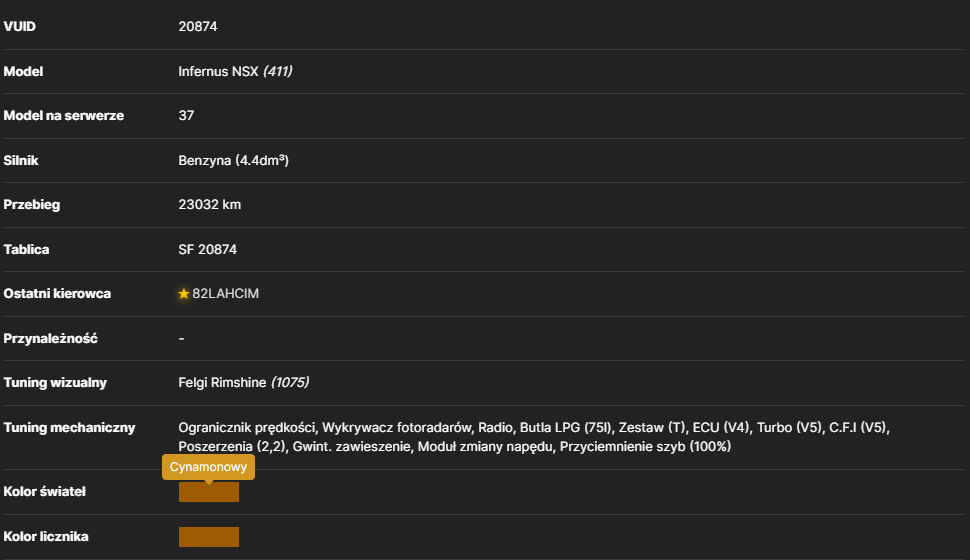Viewport: 970px width, 560px height.
Task: Click the Felgi Rimshine tuning entry
Action: [222, 382]
